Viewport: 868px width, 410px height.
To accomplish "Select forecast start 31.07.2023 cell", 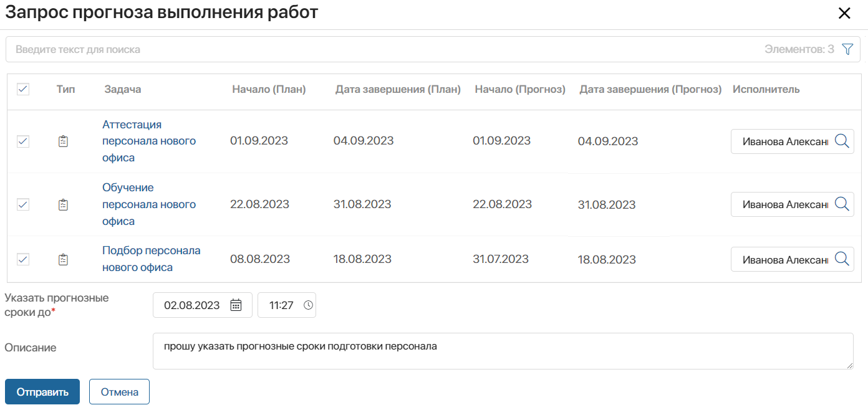I will 501,259.
